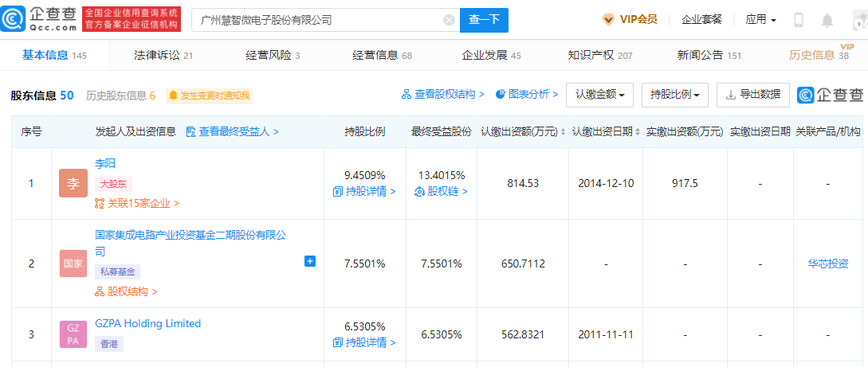Clear the search box with X icon

click(x=450, y=21)
